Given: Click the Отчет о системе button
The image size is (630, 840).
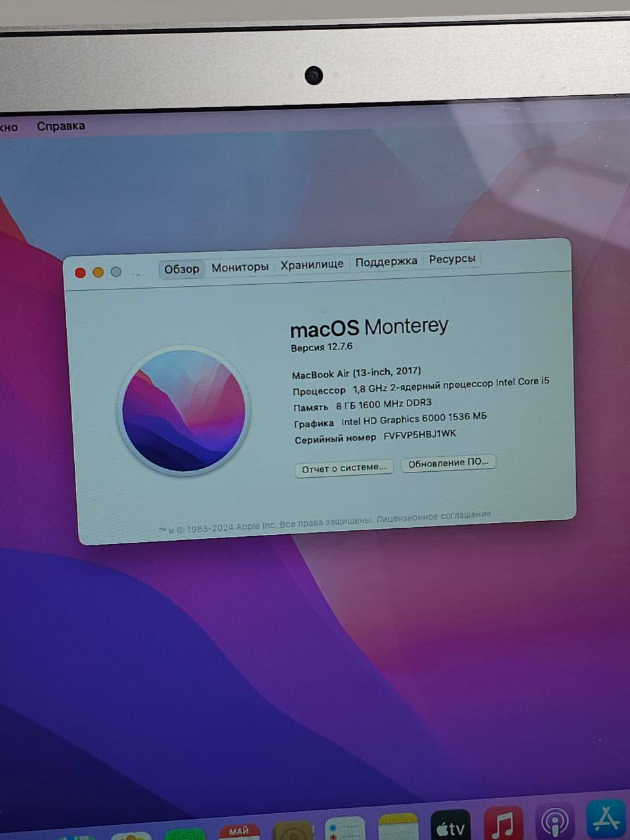Looking at the screenshot, I should point(344,468).
